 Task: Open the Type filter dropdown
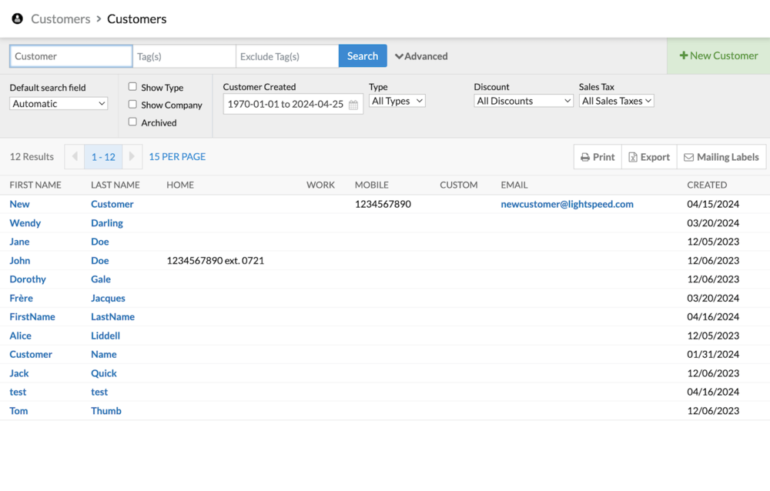click(x=397, y=101)
